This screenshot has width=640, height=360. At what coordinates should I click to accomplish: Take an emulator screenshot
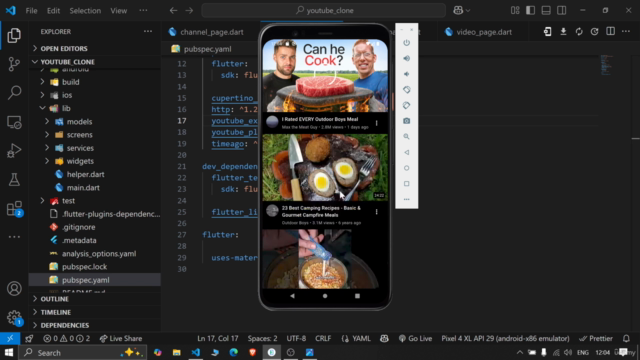point(407,121)
